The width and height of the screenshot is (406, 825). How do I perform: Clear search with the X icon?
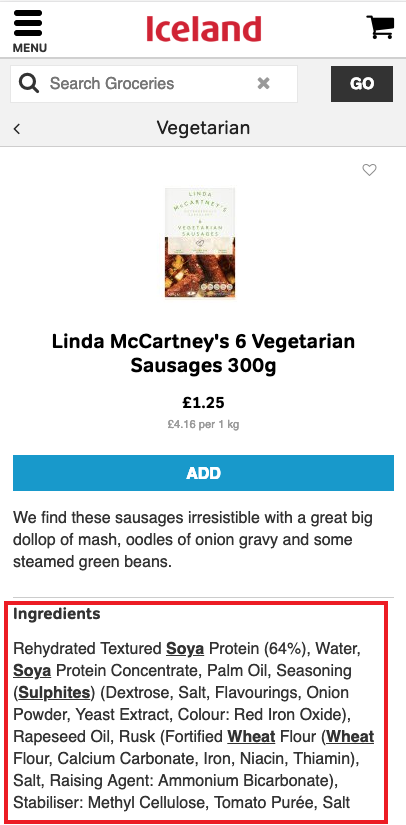click(x=263, y=83)
